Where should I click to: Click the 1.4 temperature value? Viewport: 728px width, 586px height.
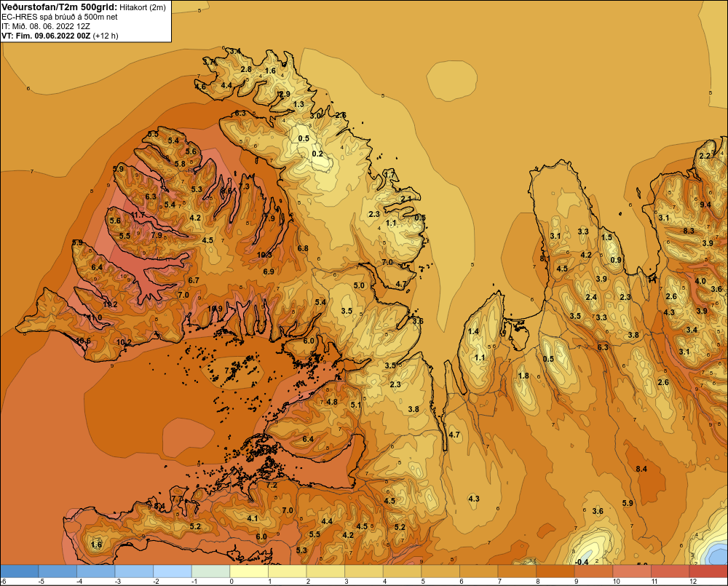[x=473, y=331]
